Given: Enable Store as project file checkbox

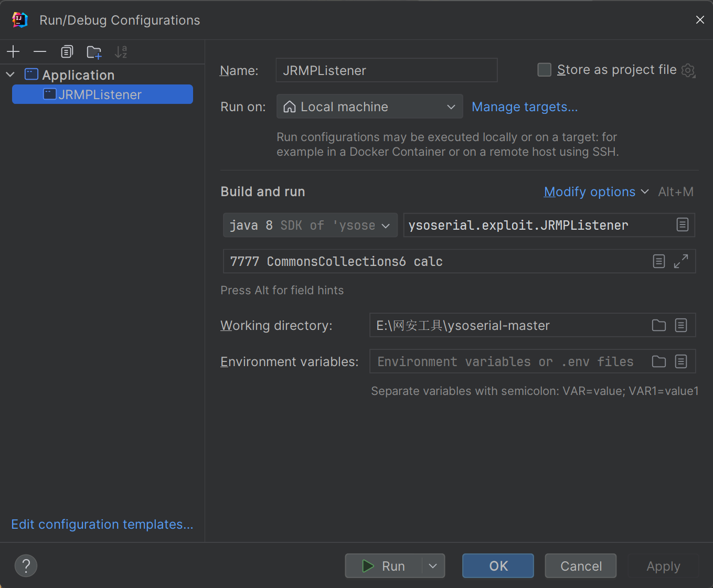Looking at the screenshot, I should tap(545, 70).
